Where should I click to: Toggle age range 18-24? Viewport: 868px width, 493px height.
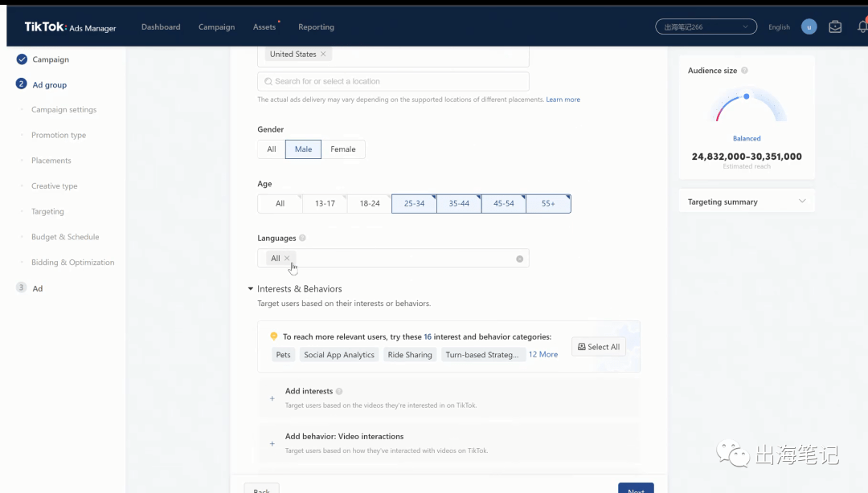370,204
